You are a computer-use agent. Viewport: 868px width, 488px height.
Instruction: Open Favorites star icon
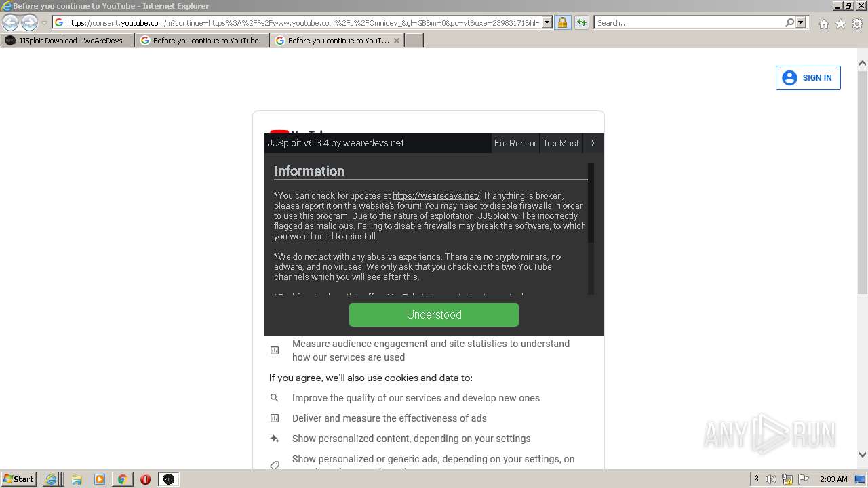[x=840, y=24]
